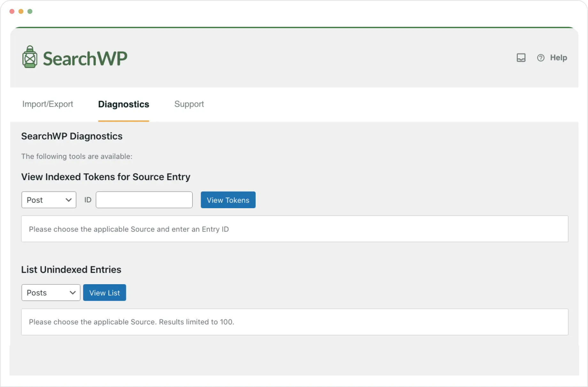Switch to the Support tab

[x=189, y=104]
